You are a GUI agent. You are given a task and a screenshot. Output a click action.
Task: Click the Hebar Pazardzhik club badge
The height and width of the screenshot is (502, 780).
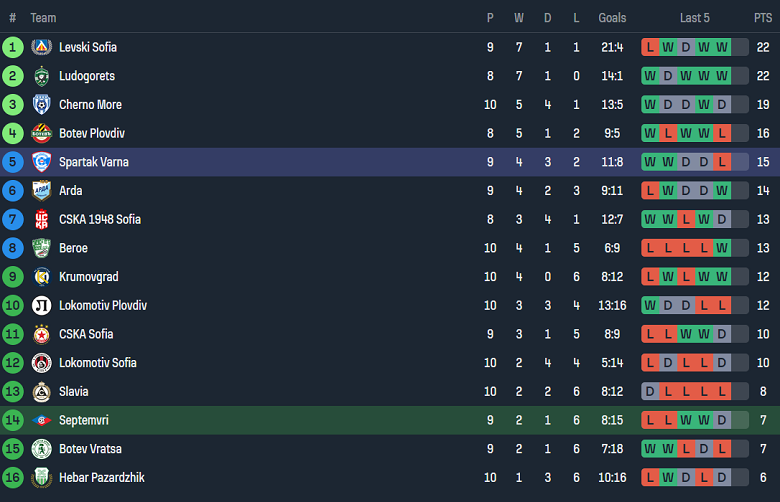[x=41, y=478]
